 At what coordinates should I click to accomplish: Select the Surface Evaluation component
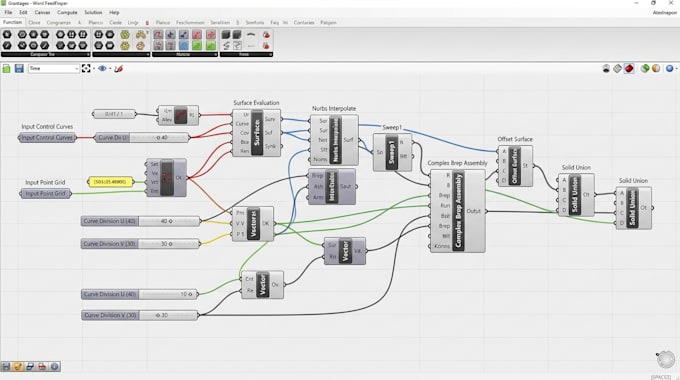tap(257, 132)
